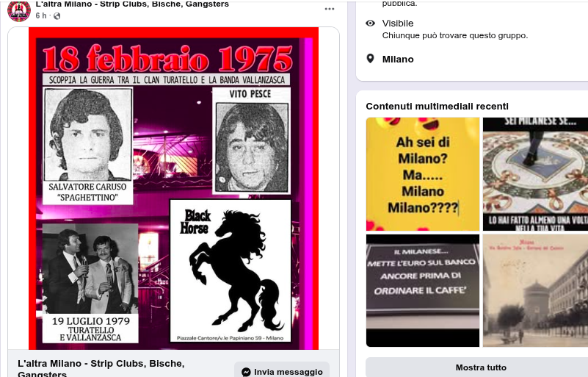Open the three-dot post options menu
This screenshot has width=588, height=377.
[330, 9]
